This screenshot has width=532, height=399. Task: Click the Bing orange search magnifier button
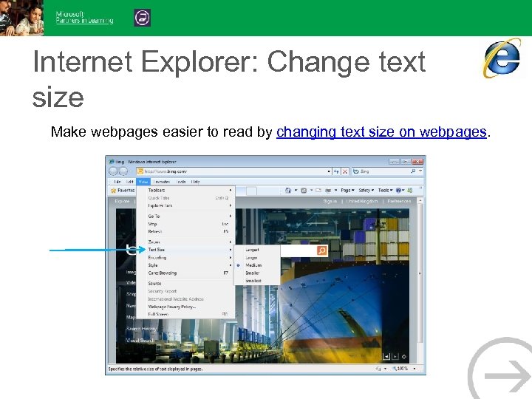(x=321, y=250)
